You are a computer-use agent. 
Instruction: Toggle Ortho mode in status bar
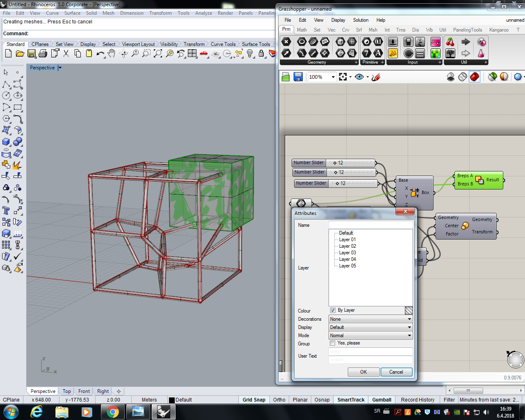[279, 400]
